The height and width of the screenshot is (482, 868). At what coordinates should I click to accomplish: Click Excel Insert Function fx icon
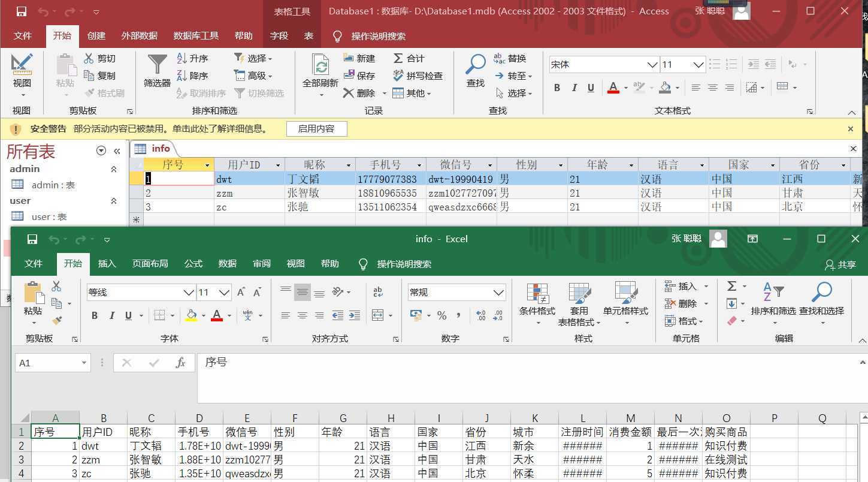coord(180,363)
